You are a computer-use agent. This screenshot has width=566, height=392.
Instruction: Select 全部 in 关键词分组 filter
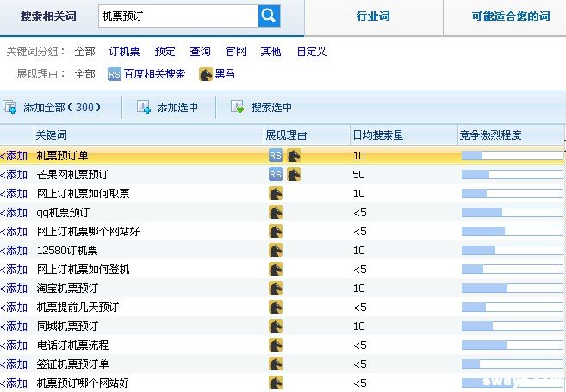pyautogui.click(x=84, y=52)
